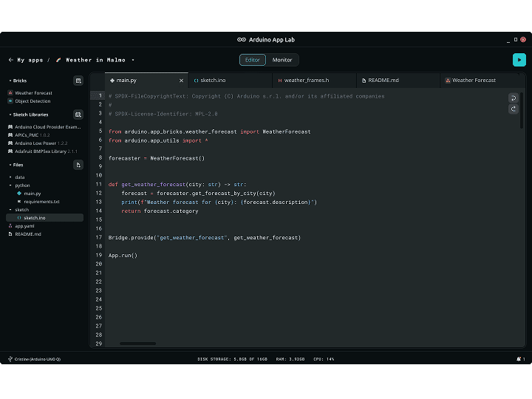Click line number 11 in the gutter

tap(98, 184)
